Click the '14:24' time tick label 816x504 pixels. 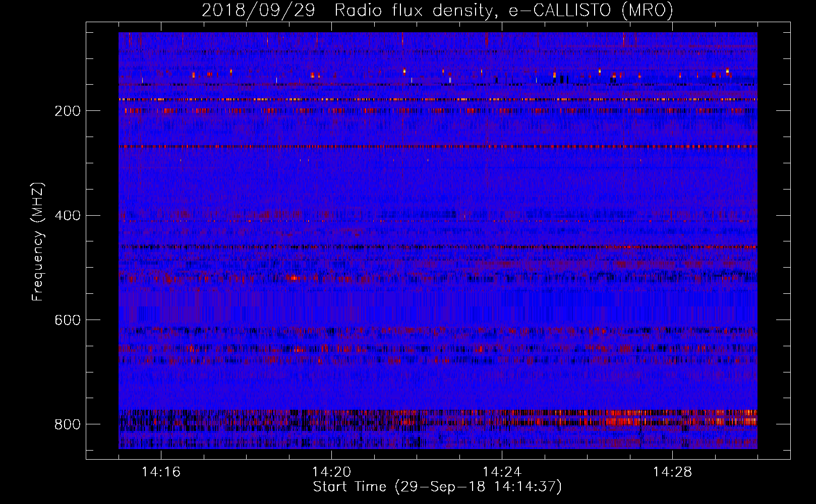point(502,472)
